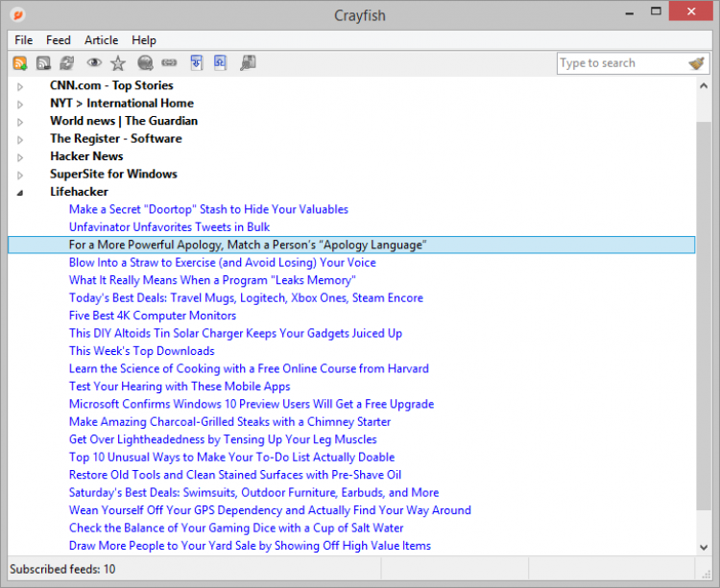Click the remove feed icon
The height and width of the screenshot is (588, 720).
(43, 63)
